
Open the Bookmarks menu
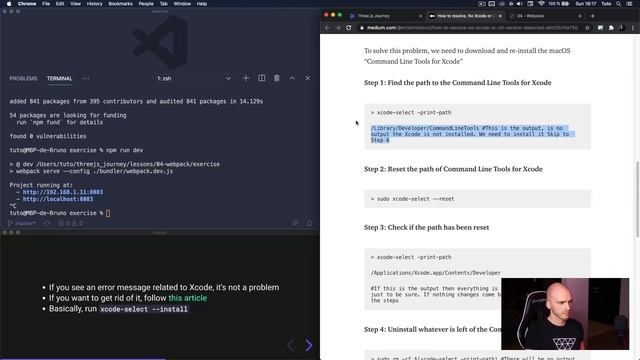[x=120, y=4]
